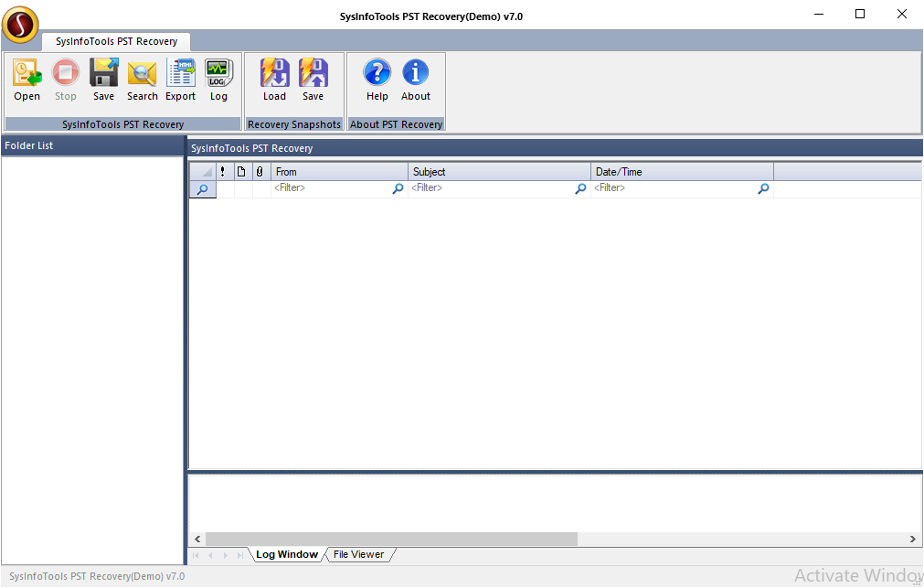Click the magnifier in the From filter
The height and width of the screenshot is (588, 924).
pyautogui.click(x=398, y=188)
